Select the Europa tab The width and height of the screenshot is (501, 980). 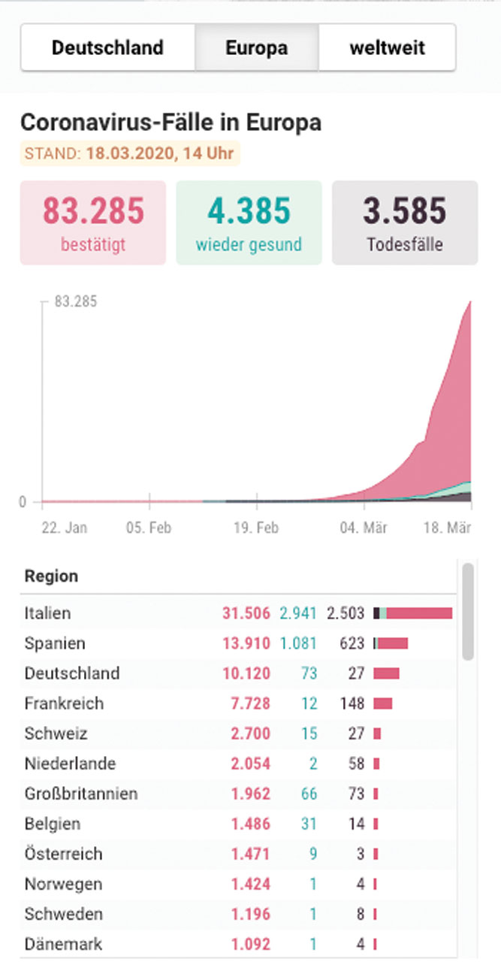click(257, 47)
